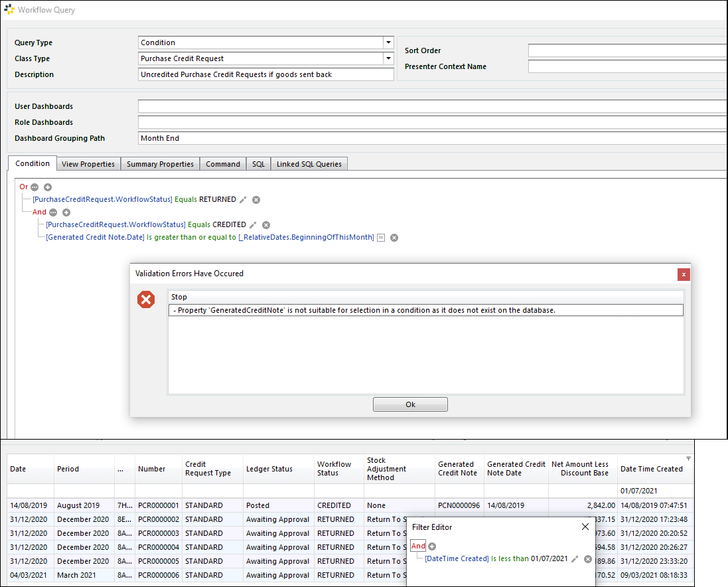Image resolution: width=728 pixels, height=587 pixels.
Task: Sort by the Workflow Status column header
Action: [x=339, y=469]
